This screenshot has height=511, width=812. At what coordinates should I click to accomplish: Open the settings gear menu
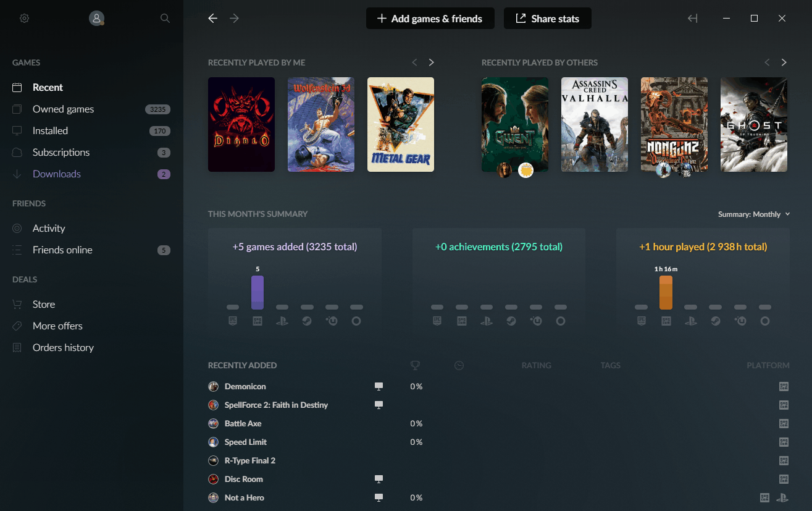24,19
